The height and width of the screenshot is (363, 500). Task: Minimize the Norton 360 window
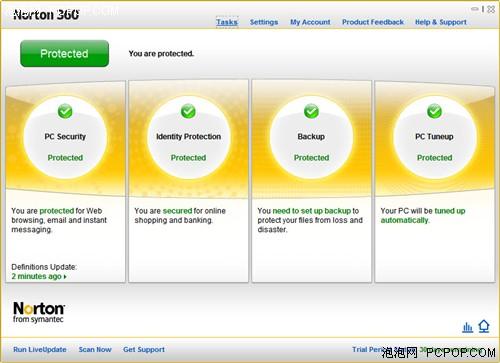[475, 9]
